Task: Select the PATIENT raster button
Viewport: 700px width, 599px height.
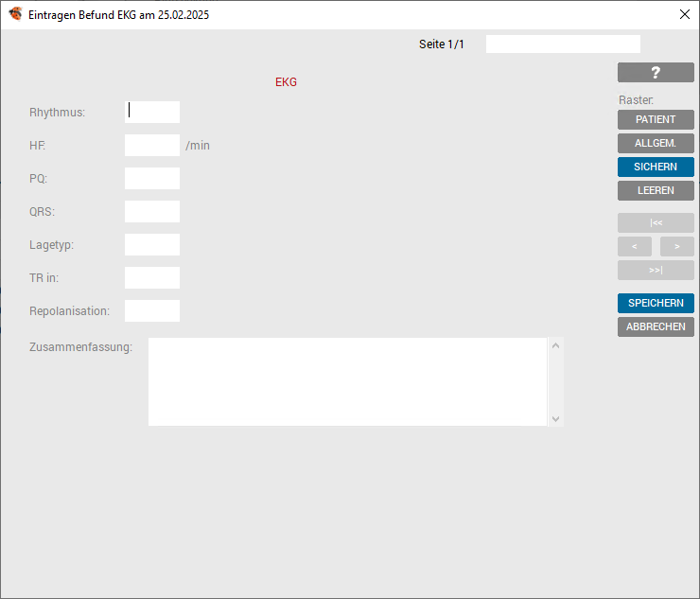Action: pyautogui.click(x=656, y=120)
